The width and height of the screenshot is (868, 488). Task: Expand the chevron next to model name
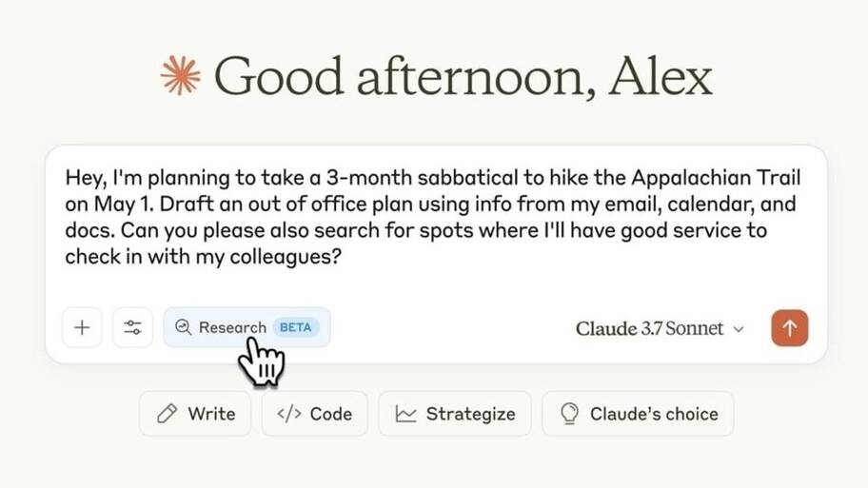point(739,329)
